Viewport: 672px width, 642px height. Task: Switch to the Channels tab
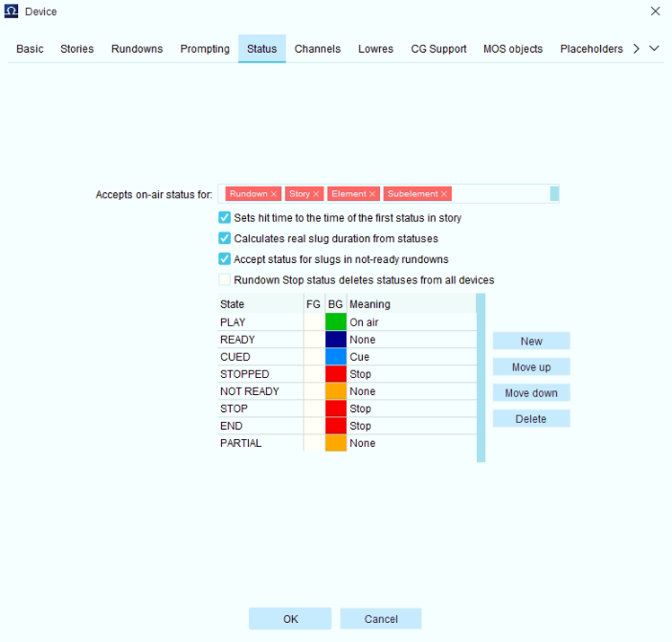317,49
